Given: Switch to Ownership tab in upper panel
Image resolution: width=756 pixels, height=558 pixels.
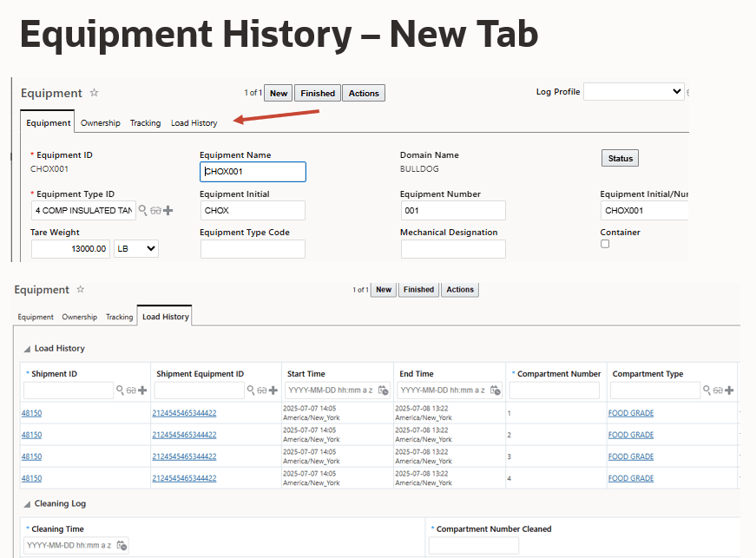Looking at the screenshot, I should click(x=101, y=123).
